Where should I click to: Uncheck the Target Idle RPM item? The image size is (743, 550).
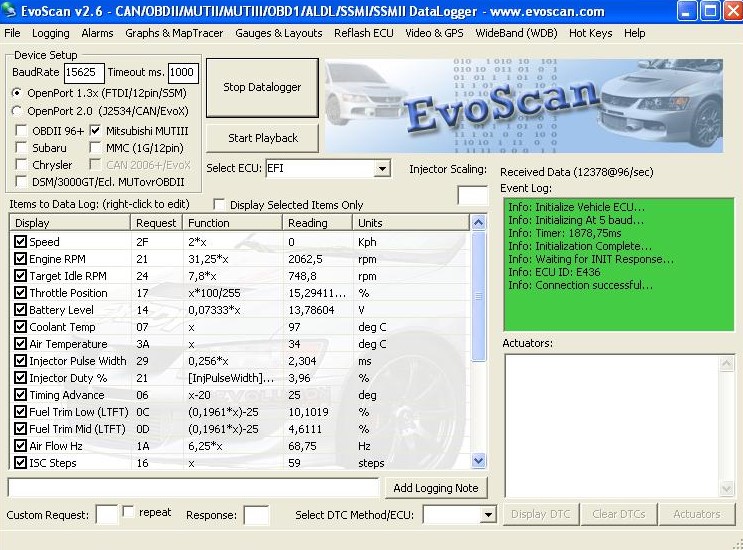pos(20,276)
